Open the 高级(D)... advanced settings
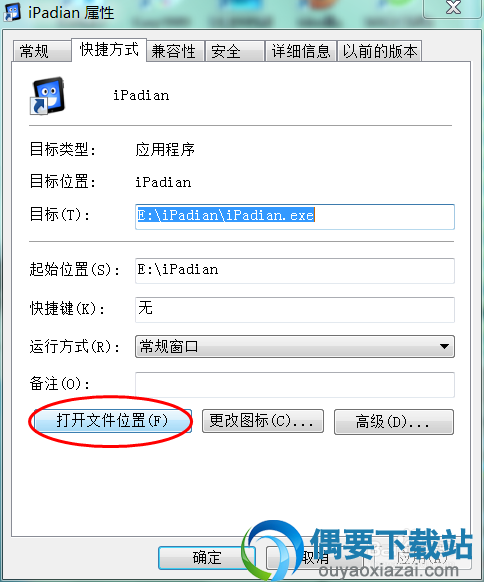Screen dimensions: 484x582 [394, 422]
